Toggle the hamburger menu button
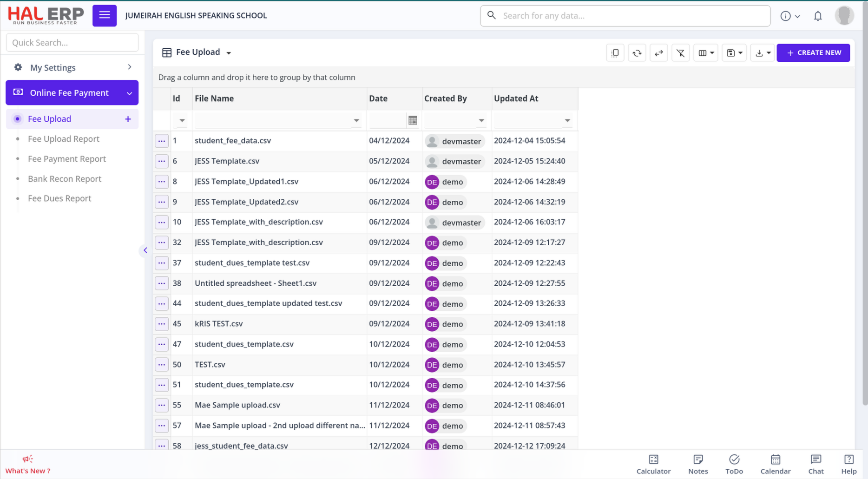Image resolution: width=868 pixels, height=479 pixels. point(105,15)
